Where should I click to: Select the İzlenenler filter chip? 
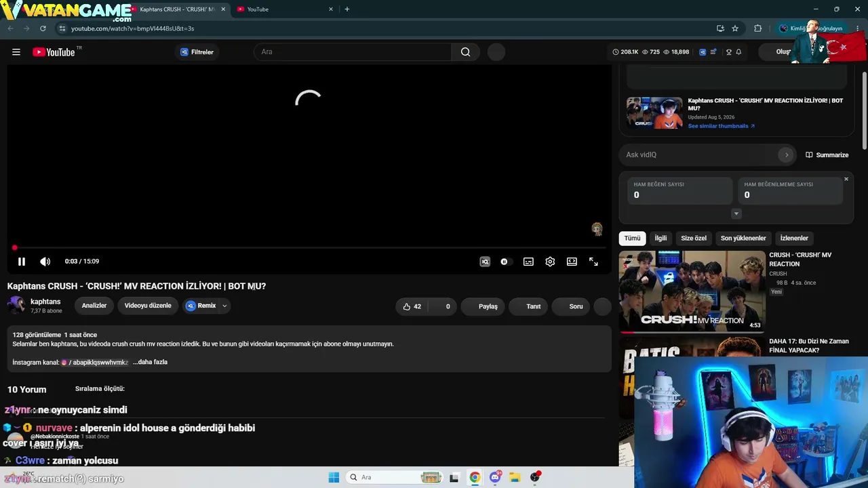pos(794,239)
